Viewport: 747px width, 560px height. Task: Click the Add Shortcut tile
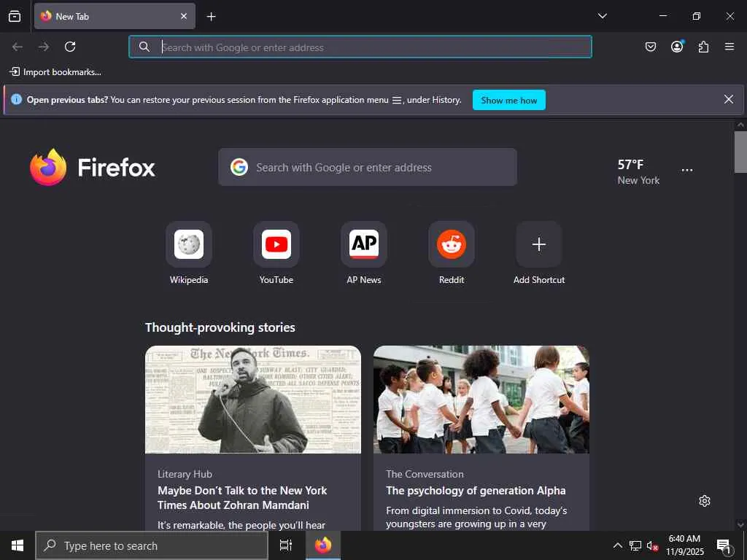539,253
